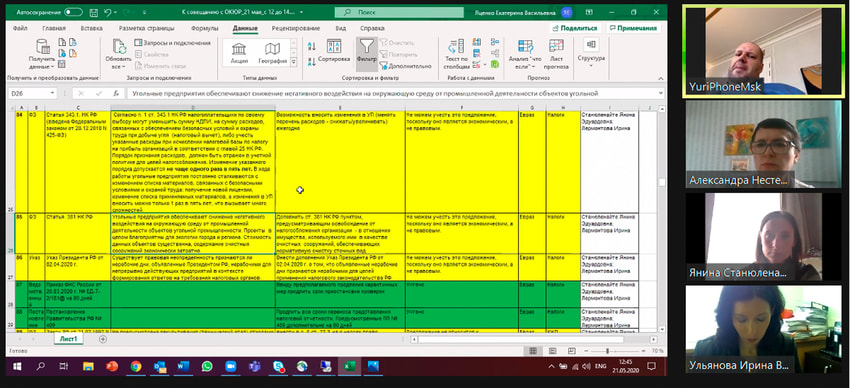Switch to the Главная tab
This screenshot has width=850, height=388.
(x=54, y=28)
